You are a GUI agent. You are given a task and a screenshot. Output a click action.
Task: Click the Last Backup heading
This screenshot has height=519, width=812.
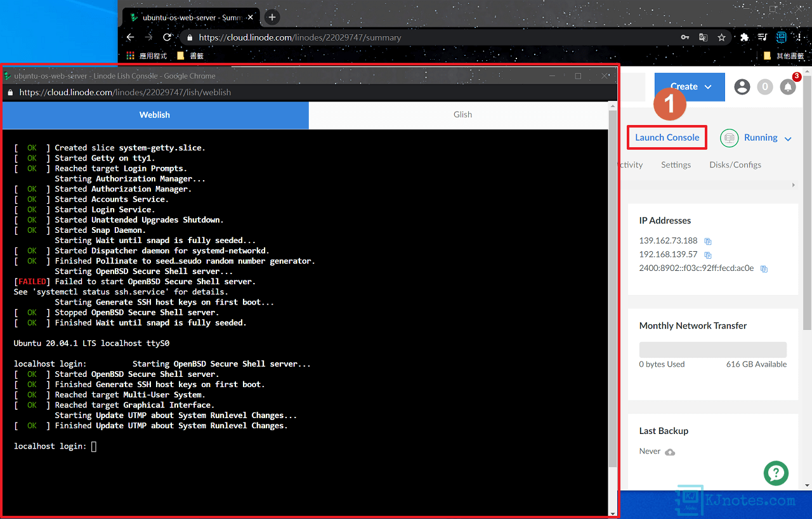(664, 431)
